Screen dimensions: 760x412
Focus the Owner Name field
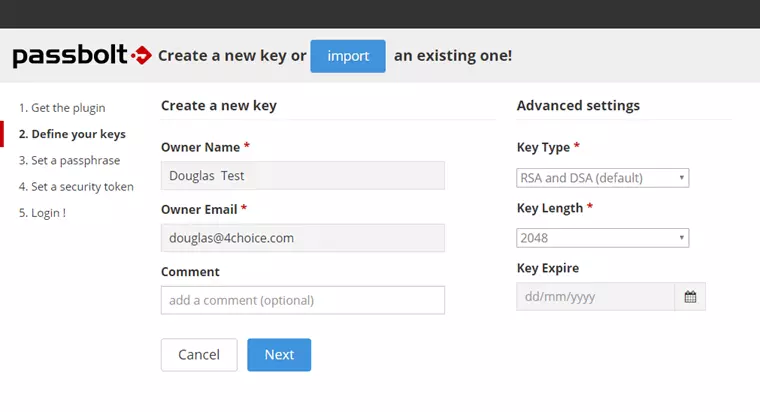pos(302,176)
